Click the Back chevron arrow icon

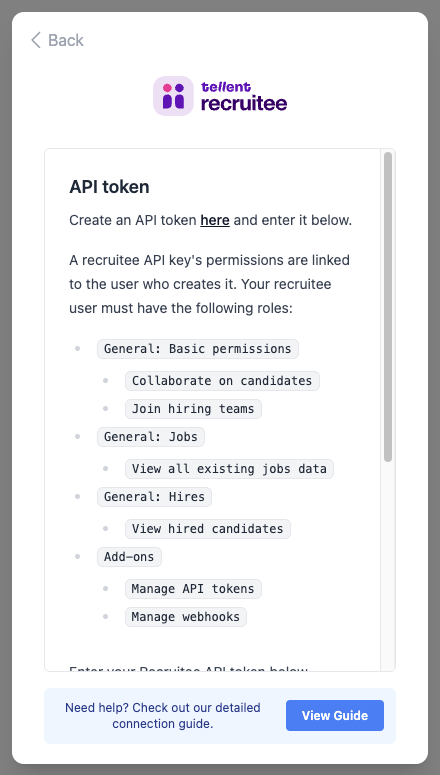coord(36,40)
